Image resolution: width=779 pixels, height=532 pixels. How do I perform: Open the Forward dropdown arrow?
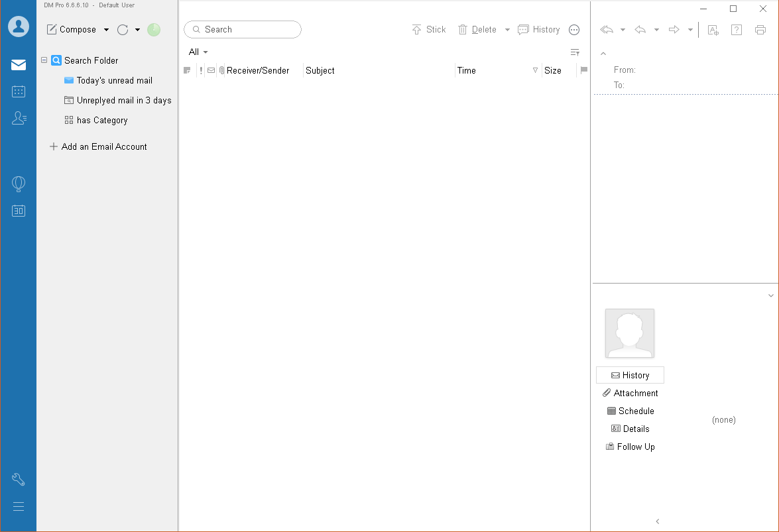click(690, 30)
